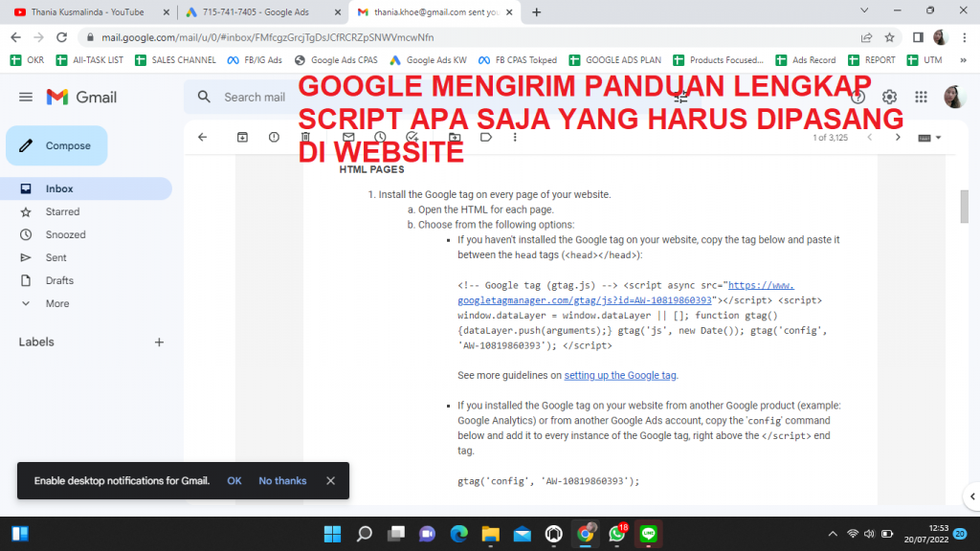Click the Search mail field

point(255,97)
